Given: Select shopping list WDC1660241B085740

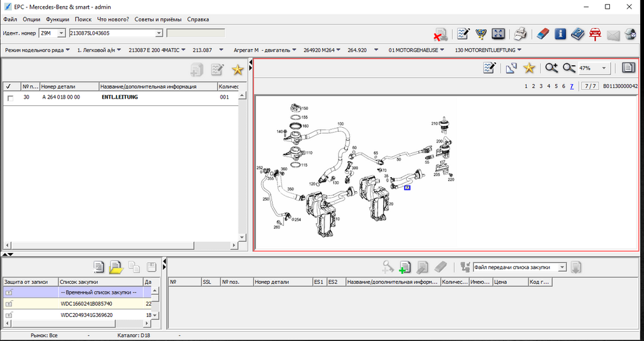Looking at the screenshot, I should click(87, 304).
